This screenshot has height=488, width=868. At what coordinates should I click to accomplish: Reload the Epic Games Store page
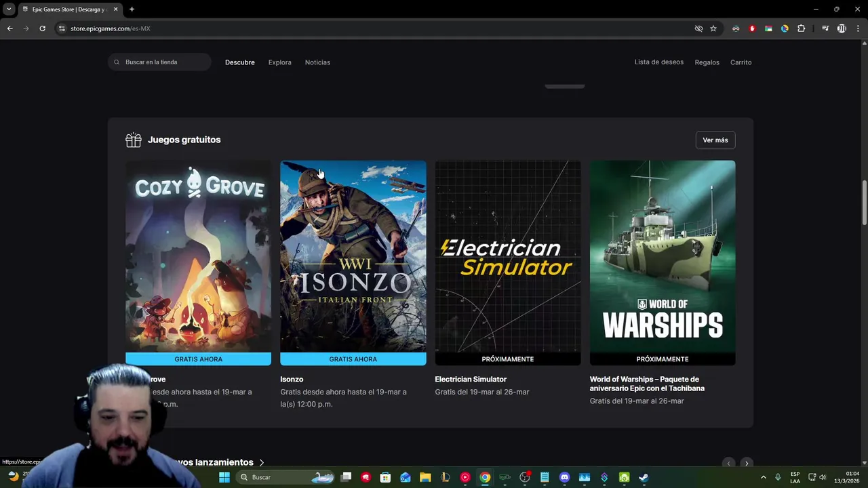pos(42,28)
